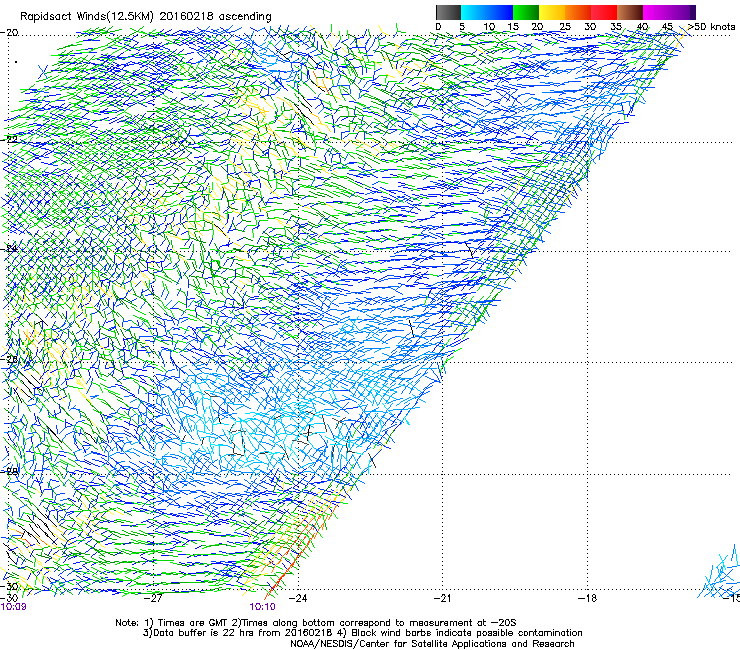Click the gray 0–5 knots color swatch

448,12
